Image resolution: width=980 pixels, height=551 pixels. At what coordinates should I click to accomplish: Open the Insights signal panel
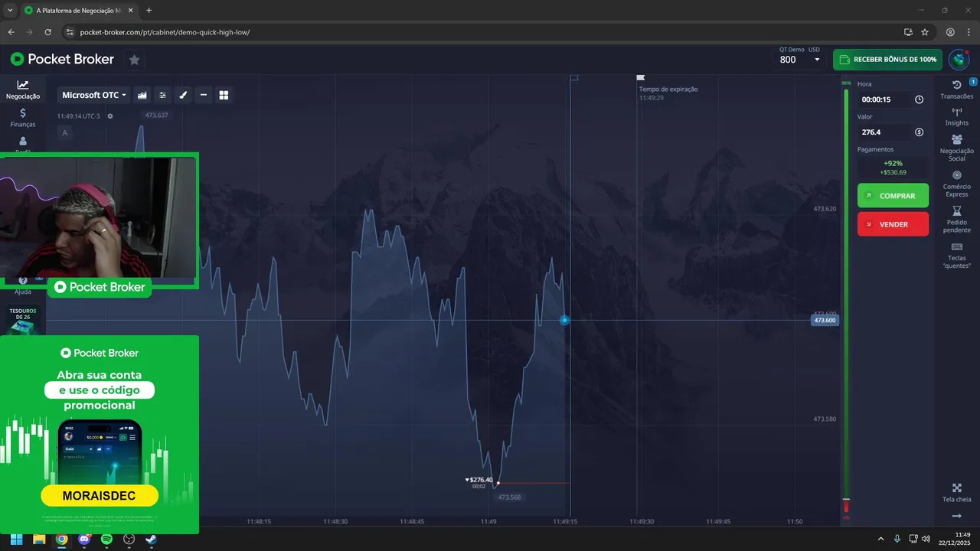coord(957,116)
